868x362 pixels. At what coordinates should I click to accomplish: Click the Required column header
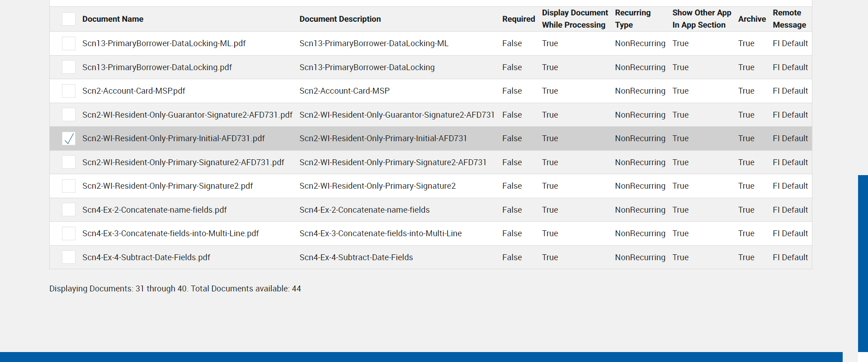518,19
